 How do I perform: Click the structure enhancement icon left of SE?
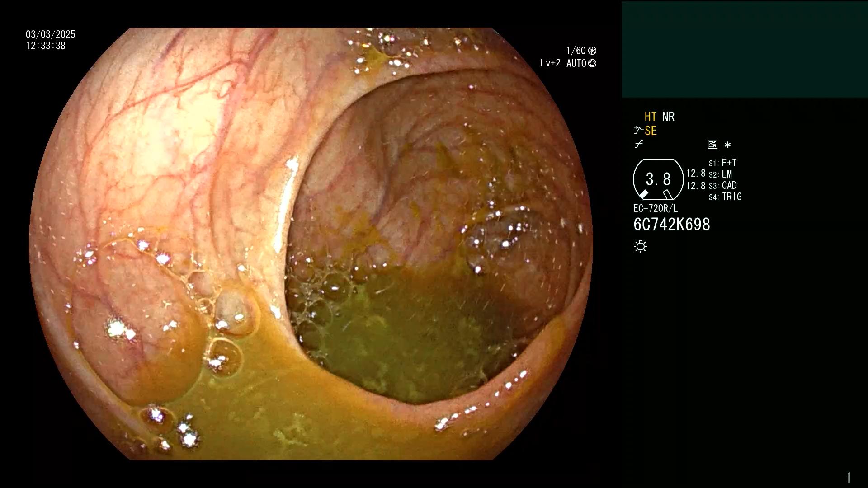click(x=638, y=131)
